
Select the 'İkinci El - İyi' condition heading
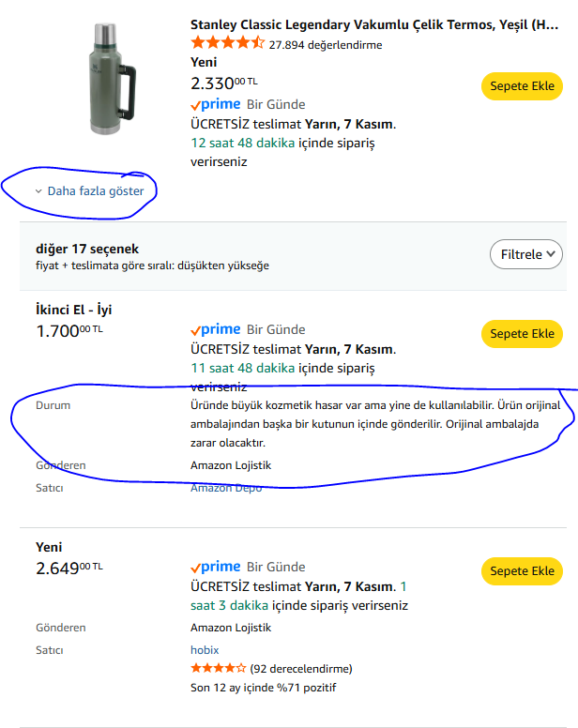point(80,310)
